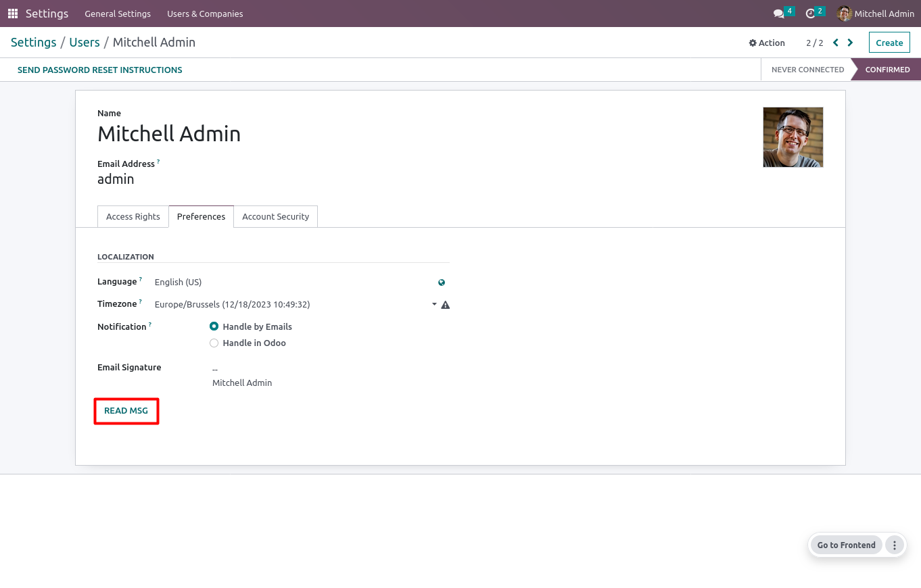Click the three-dot icon beside Go to Frontend

[x=895, y=545]
